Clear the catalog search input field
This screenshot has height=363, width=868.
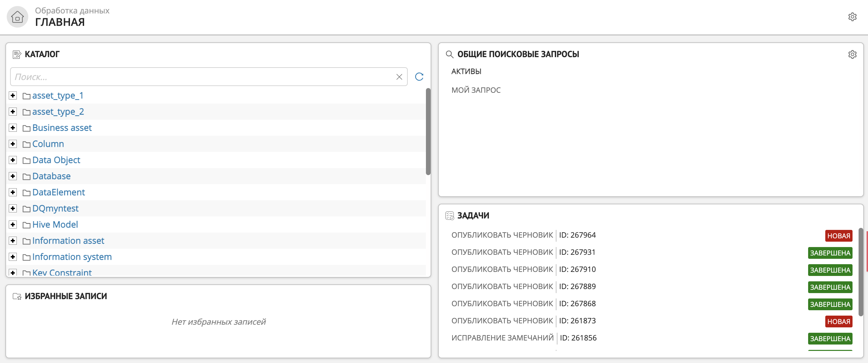399,76
